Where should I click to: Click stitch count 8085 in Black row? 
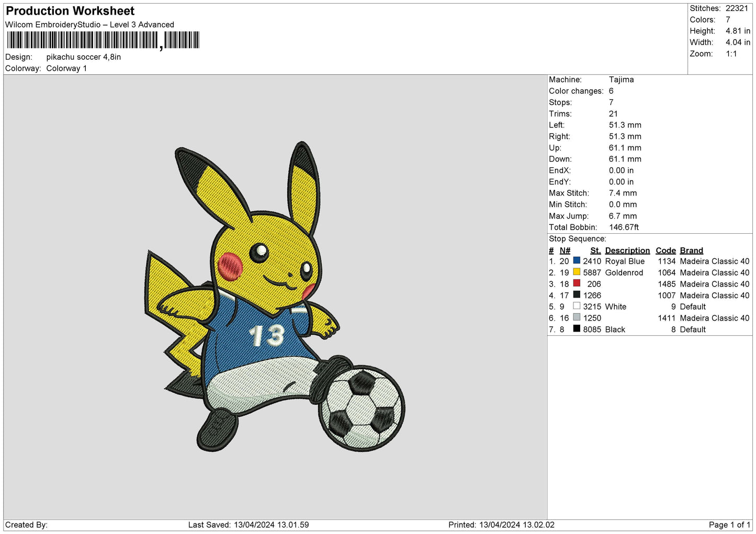(x=592, y=330)
